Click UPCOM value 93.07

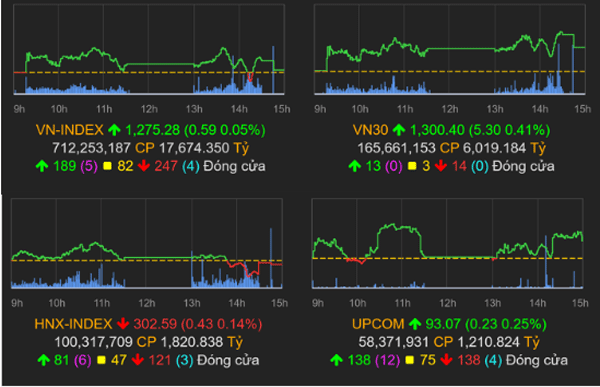pyautogui.click(x=443, y=324)
